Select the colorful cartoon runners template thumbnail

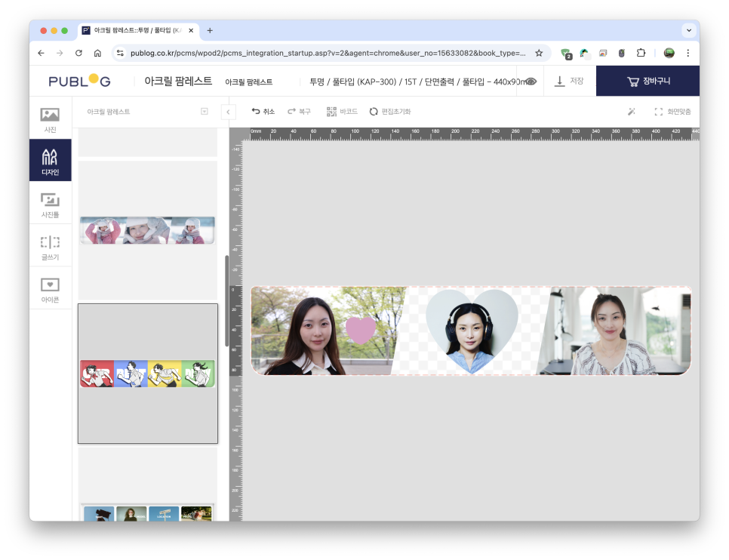pos(147,374)
